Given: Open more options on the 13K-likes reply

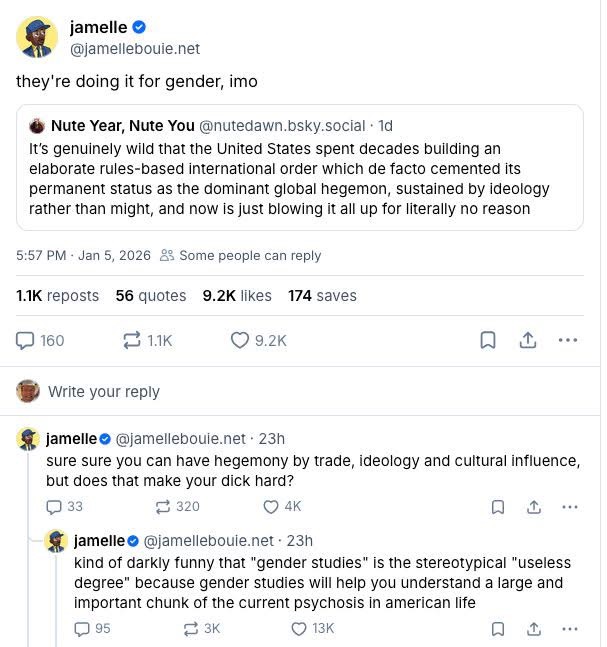Looking at the screenshot, I should coord(569,628).
